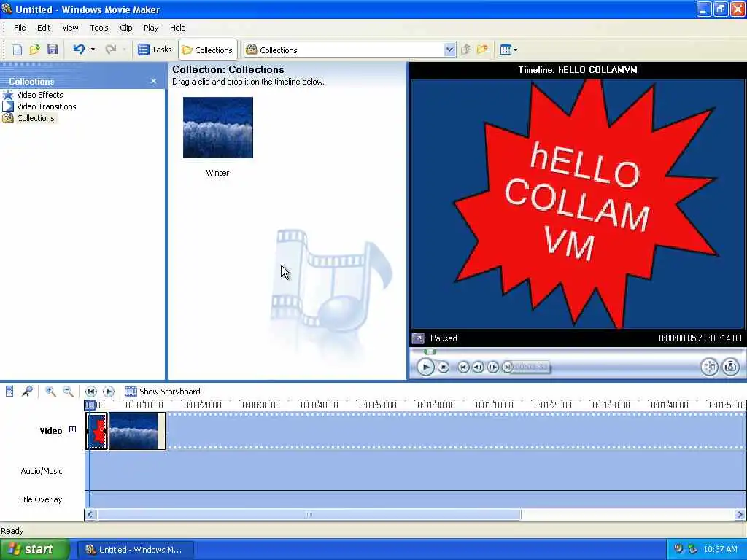Click the timeline horizontal scrollbar thumb
Viewport: 747px width, 560px height.
pos(309,515)
